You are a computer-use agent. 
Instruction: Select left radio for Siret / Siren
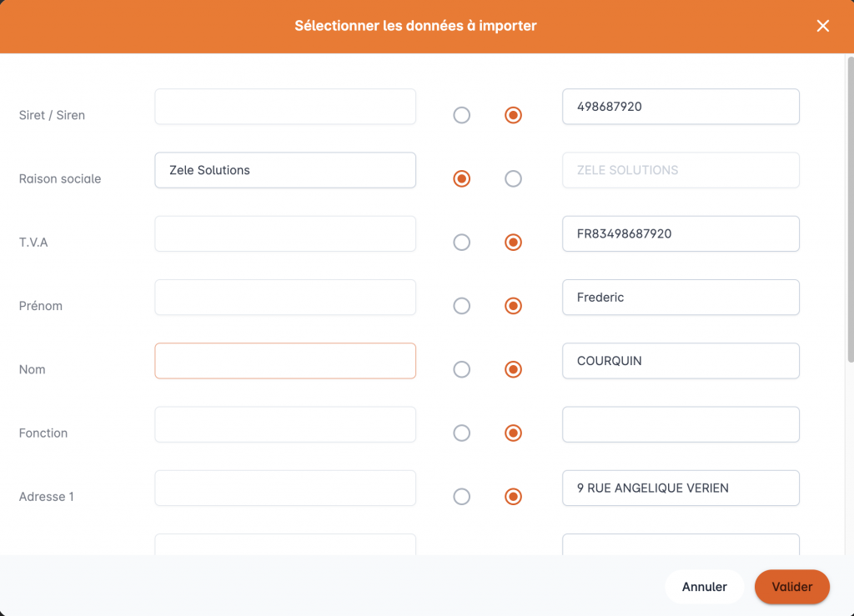(461, 115)
